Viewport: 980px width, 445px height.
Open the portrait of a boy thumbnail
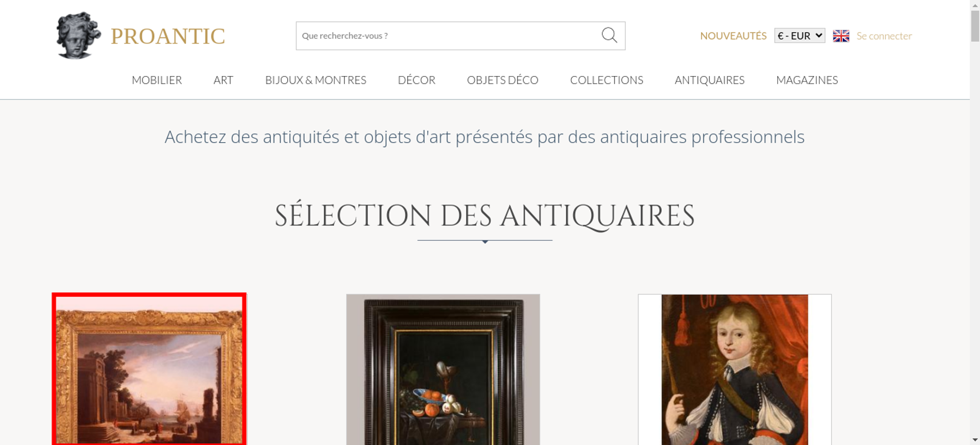coord(735,370)
